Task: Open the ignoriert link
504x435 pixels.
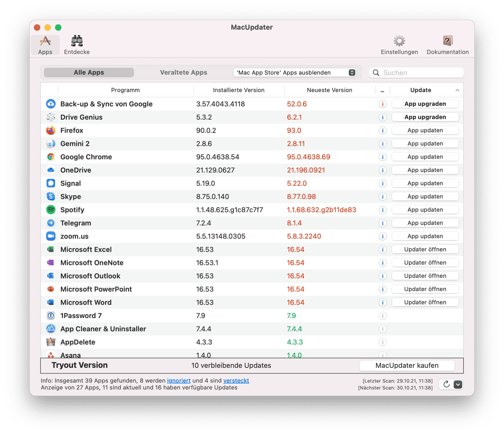Action: pos(179,381)
